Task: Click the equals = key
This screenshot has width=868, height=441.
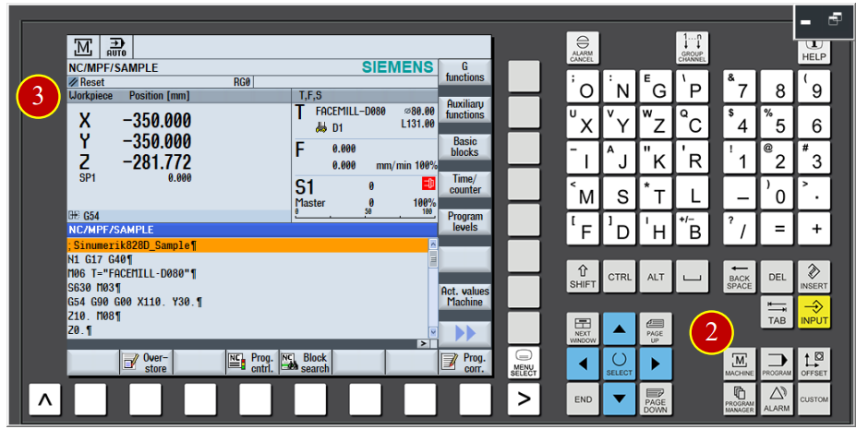Action: pyautogui.click(x=777, y=229)
